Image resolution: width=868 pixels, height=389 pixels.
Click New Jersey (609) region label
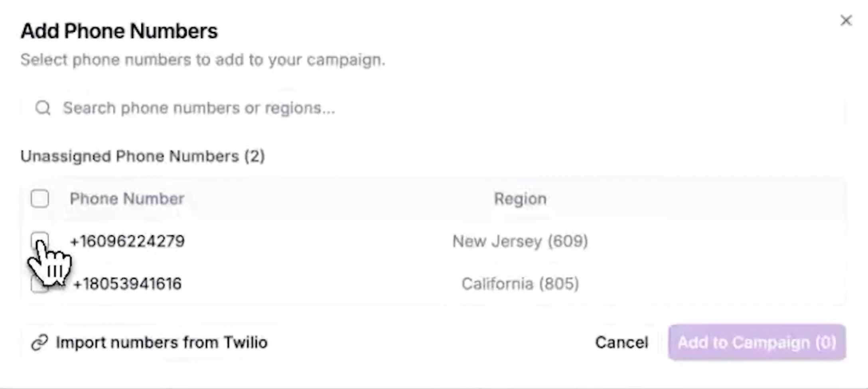[519, 241]
